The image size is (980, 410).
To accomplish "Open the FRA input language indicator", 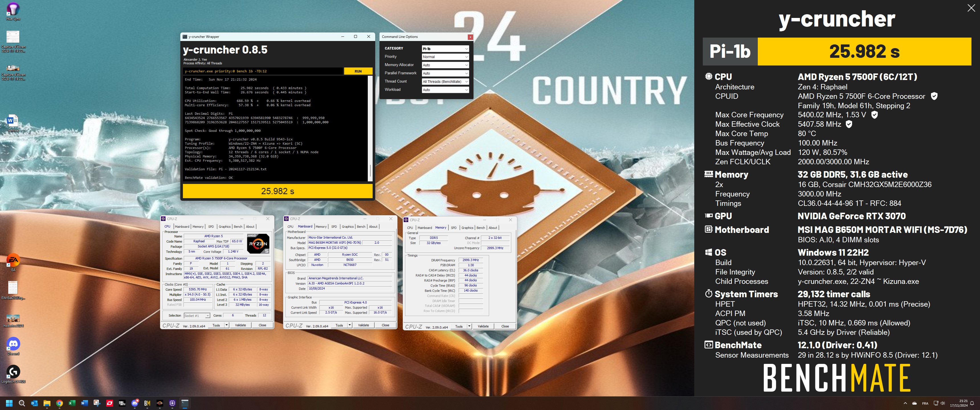I will coord(925,403).
